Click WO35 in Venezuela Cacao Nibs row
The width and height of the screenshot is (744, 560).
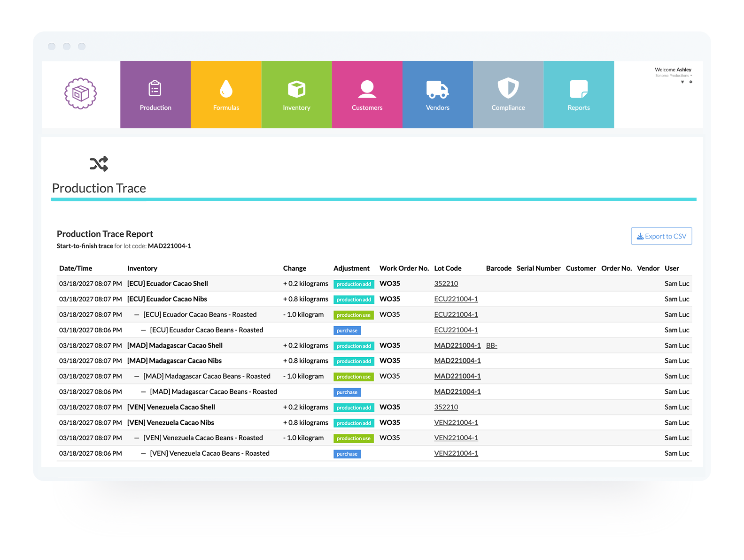point(390,422)
